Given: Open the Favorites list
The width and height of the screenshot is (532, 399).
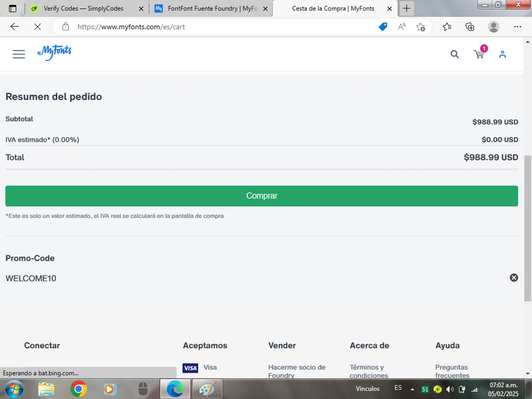Looking at the screenshot, I should pos(447,27).
